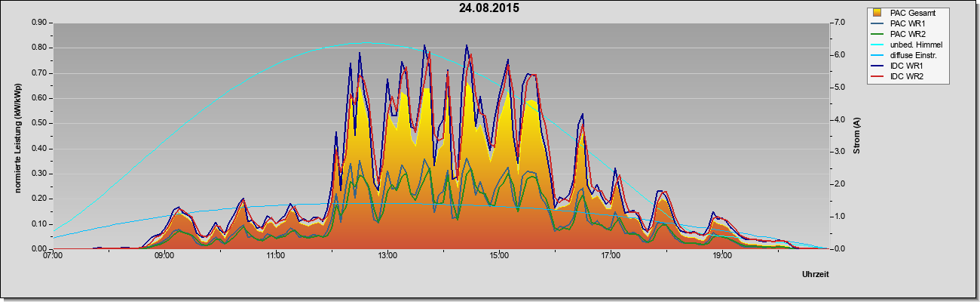Click the 0.90 left axis value

coord(39,23)
